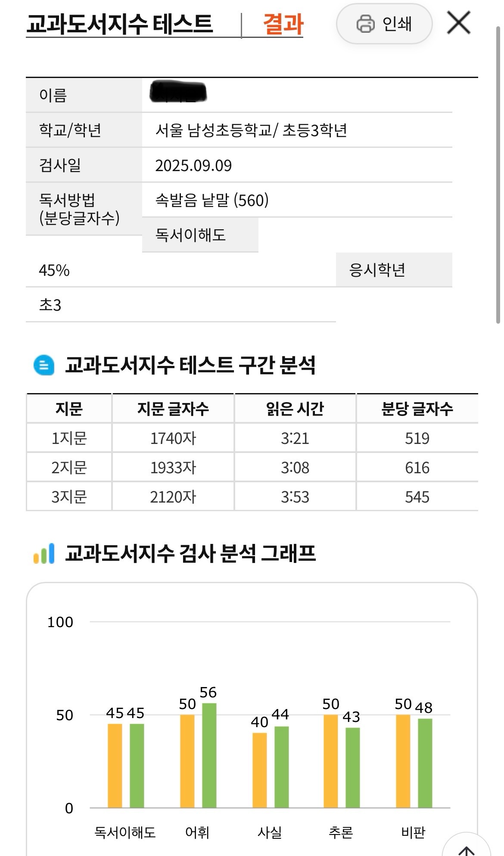The height and width of the screenshot is (856, 504).
Task: Select the 교과도서지수 테스트 tab
Action: pos(120,24)
